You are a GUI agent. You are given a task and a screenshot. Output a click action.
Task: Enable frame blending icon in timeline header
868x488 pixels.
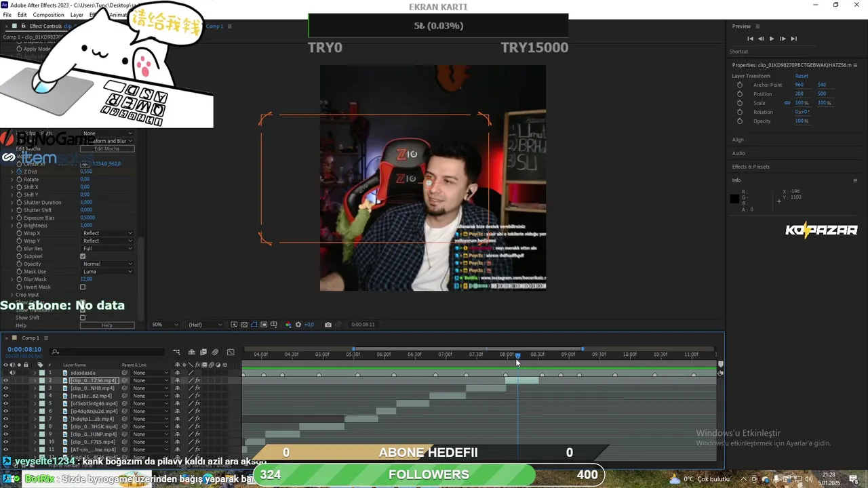203,352
